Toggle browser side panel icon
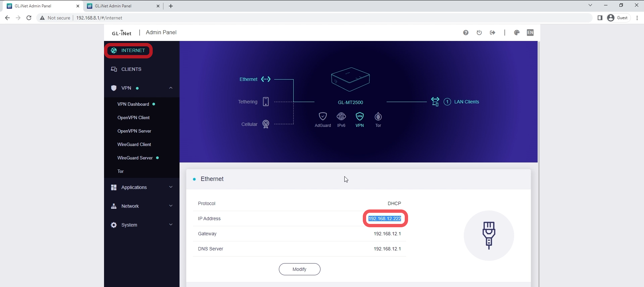This screenshot has height=287, width=644. point(600,18)
